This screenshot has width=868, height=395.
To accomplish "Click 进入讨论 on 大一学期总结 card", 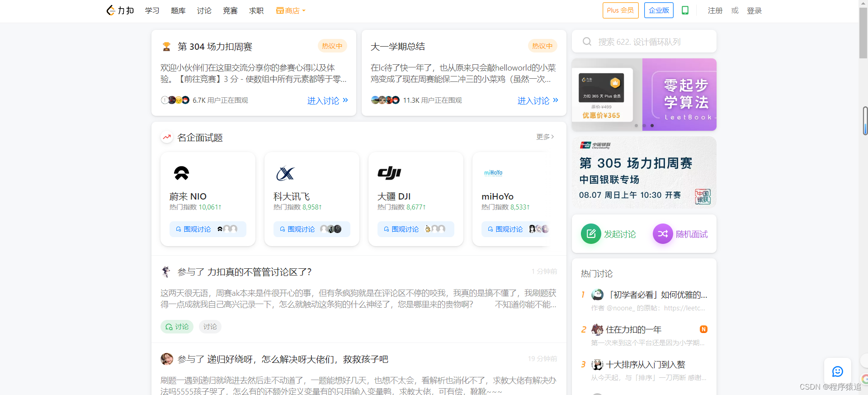I will pyautogui.click(x=538, y=100).
